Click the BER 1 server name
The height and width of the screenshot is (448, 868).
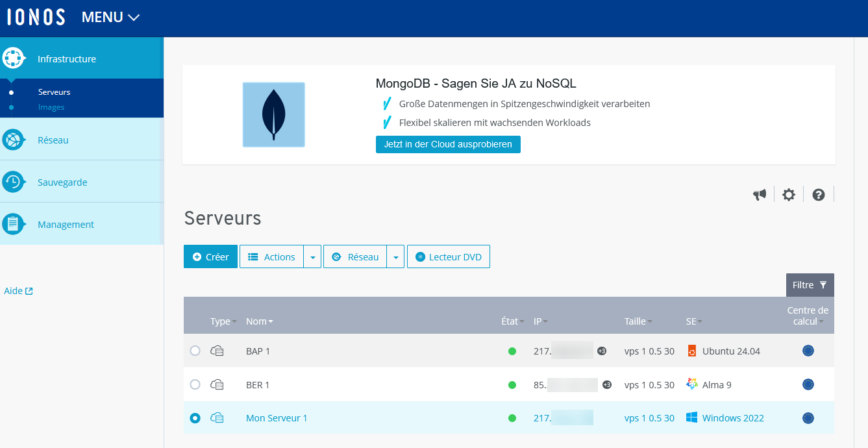pyautogui.click(x=258, y=385)
